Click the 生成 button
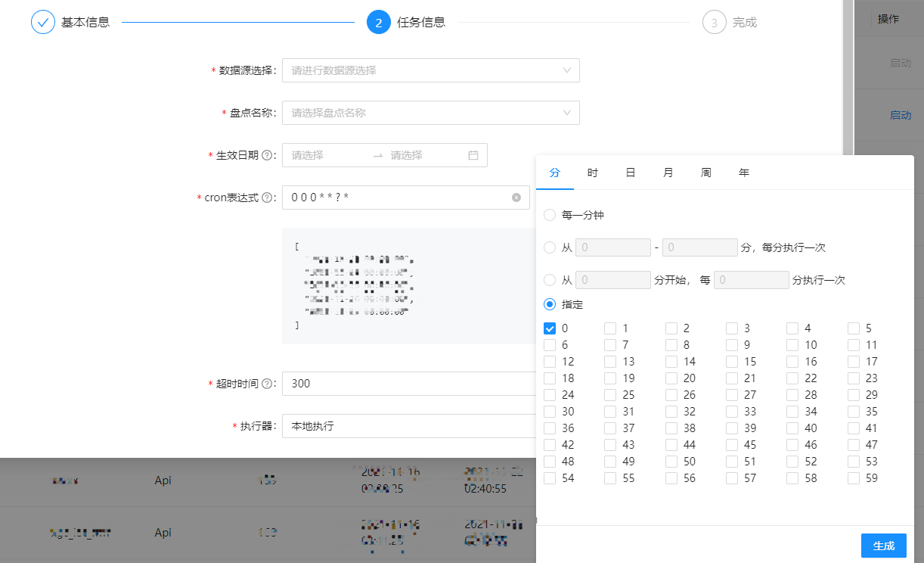The image size is (924, 563). coord(883,545)
